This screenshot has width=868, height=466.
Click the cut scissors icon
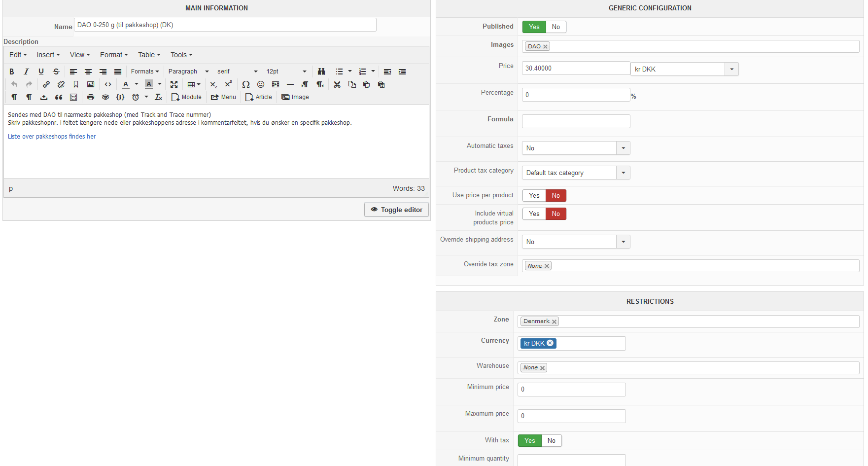pos(337,84)
